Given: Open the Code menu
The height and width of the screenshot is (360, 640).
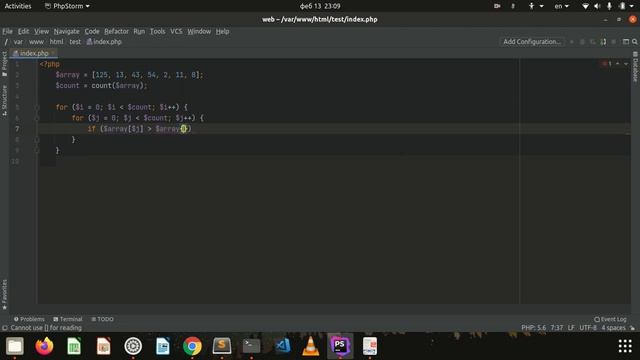Looking at the screenshot, I should point(92,31).
